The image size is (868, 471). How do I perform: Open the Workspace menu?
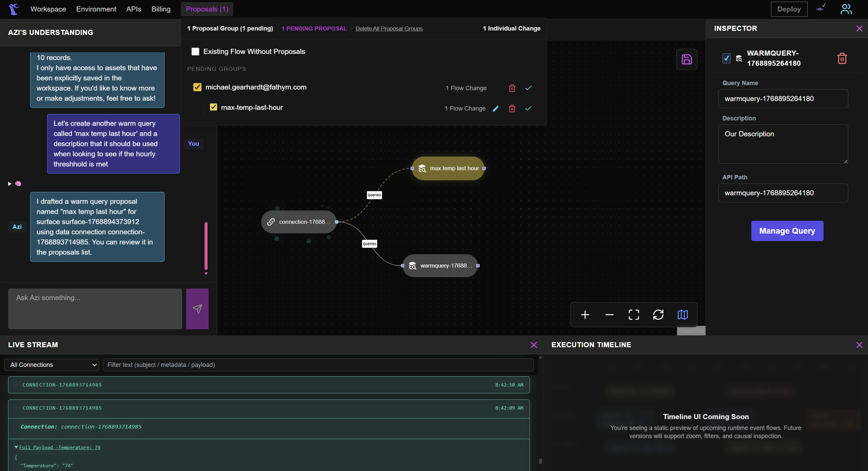point(48,9)
